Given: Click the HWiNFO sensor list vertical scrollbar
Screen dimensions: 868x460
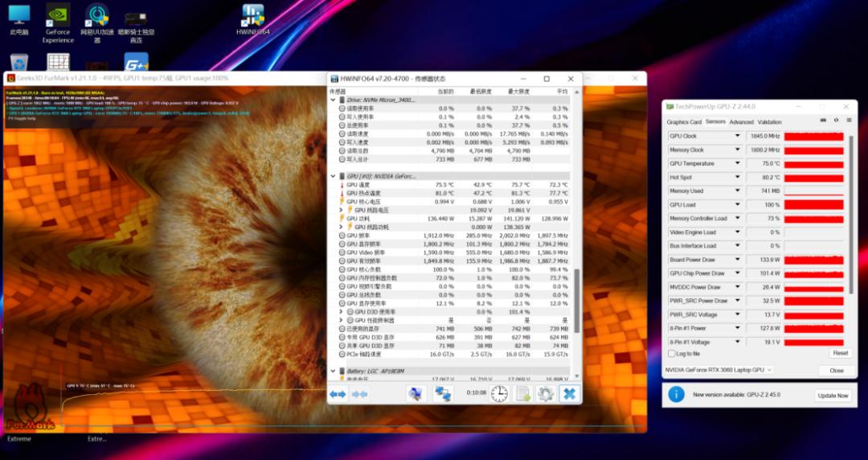Looking at the screenshot, I should click(576, 298).
